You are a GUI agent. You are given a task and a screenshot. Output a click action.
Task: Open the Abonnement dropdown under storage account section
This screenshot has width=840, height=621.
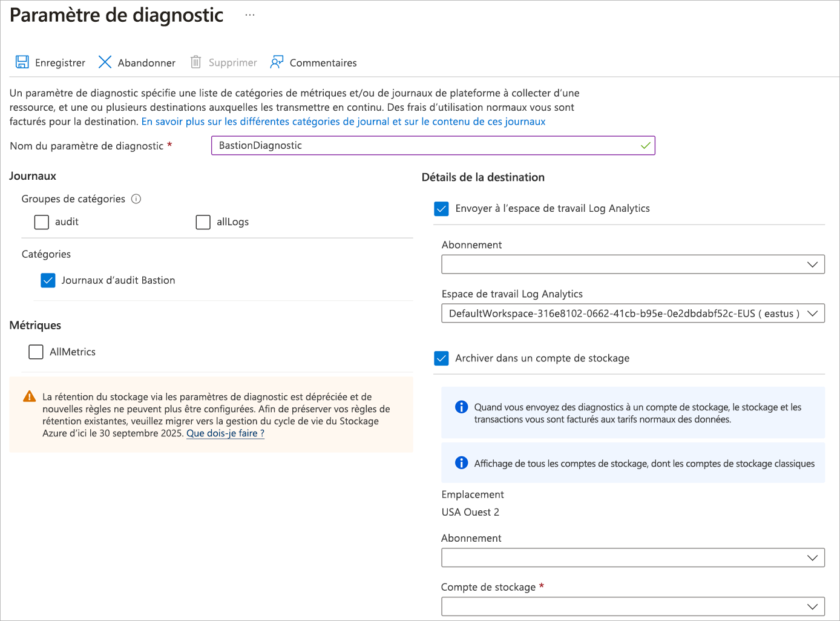633,558
